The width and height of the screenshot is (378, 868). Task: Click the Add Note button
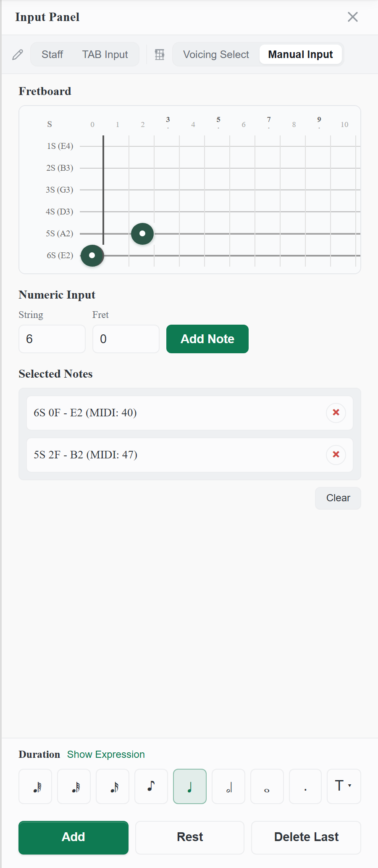click(207, 339)
